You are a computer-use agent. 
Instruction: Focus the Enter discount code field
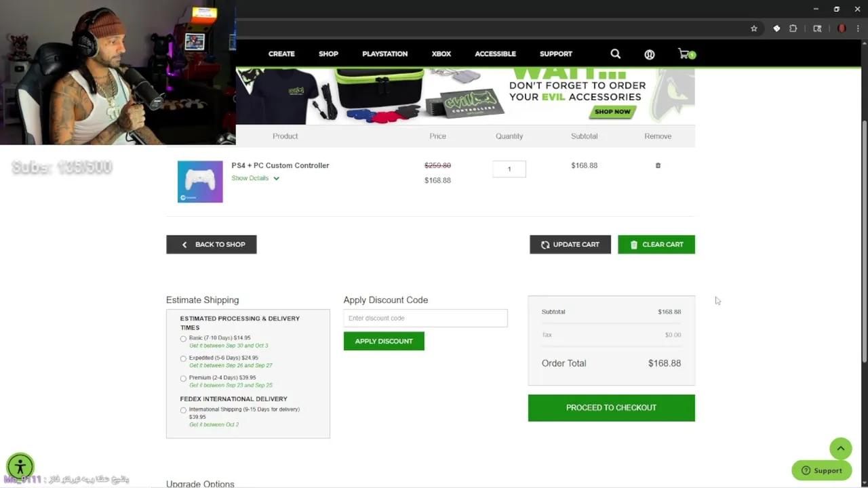425,318
